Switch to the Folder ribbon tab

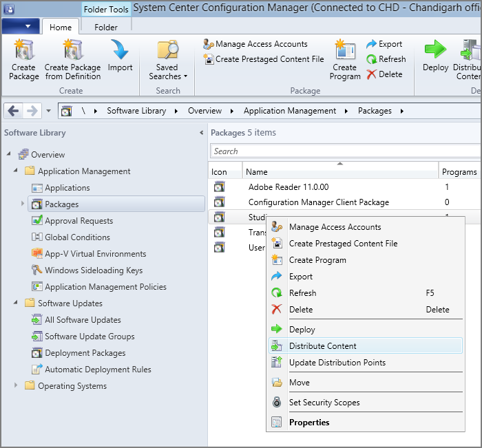tap(105, 27)
